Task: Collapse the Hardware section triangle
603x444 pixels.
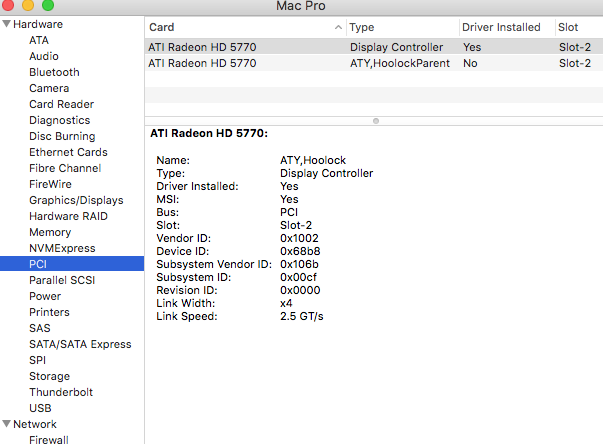Action: click(x=6, y=24)
